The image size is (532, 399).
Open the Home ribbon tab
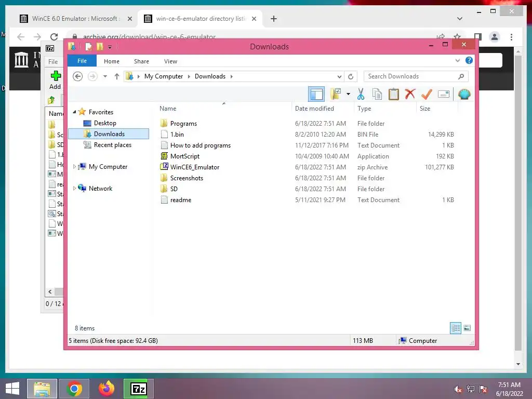(112, 61)
